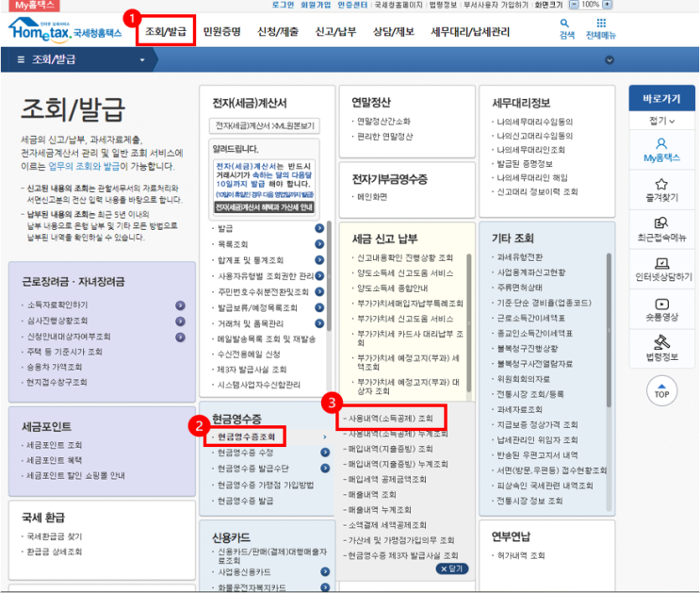This screenshot has height=593, width=700.
Task: Close the submenu with 닫기 button
Action: [452, 568]
